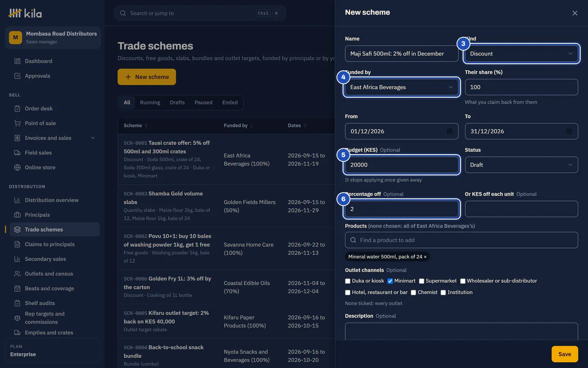588x368 pixels.
Task: Open the Kind dropdown showing Discount
Action: click(521, 54)
